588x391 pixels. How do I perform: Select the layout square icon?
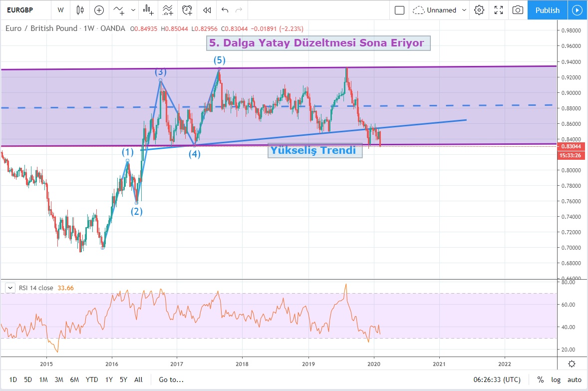[400, 10]
